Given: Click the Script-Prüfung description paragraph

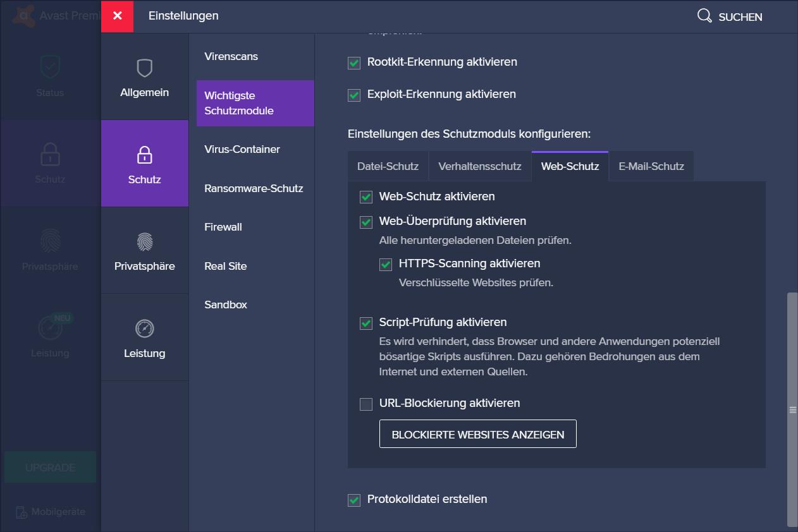Looking at the screenshot, I should (549, 356).
